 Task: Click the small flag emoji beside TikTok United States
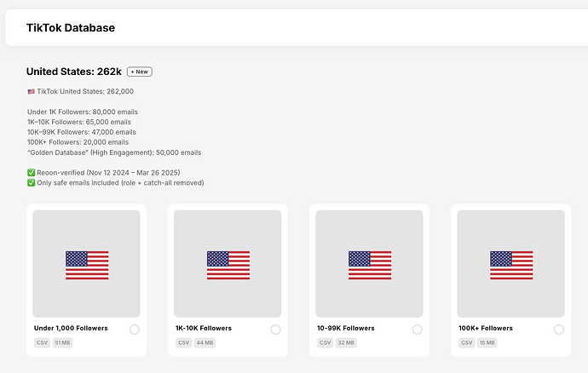[32, 91]
